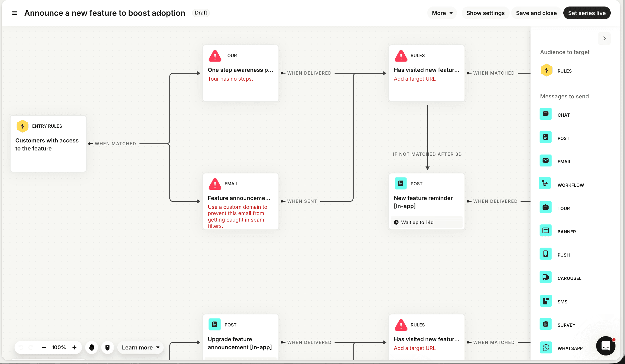625x364 pixels.
Task: Click the redo arrow icon
Action: pos(31,347)
